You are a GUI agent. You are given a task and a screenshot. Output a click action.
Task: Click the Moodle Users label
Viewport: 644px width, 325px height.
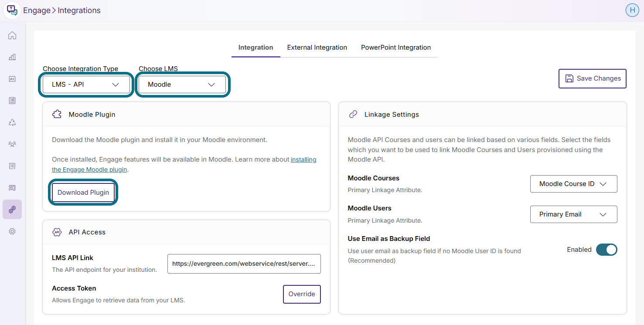pos(370,208)
